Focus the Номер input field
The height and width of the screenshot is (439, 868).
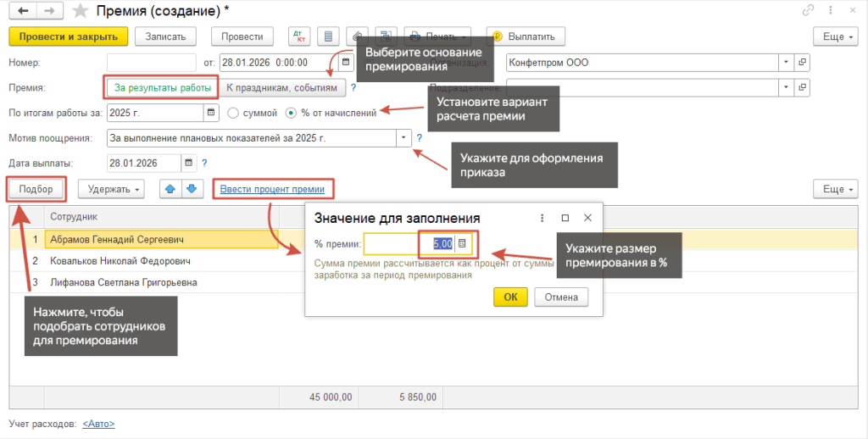tap(152, 63)
